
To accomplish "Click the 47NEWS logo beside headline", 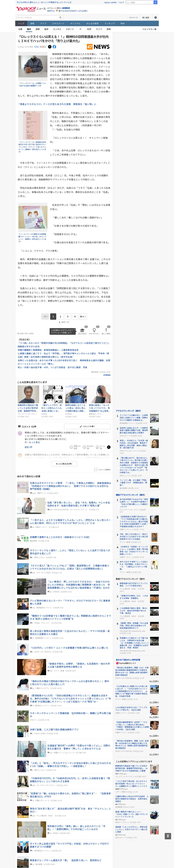I will point(98,47).
